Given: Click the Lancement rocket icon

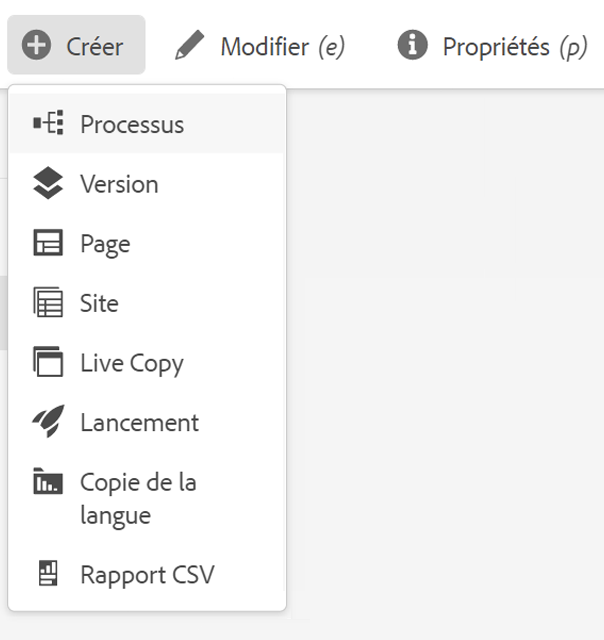Looking at the screenshot, I should (47, 422).
